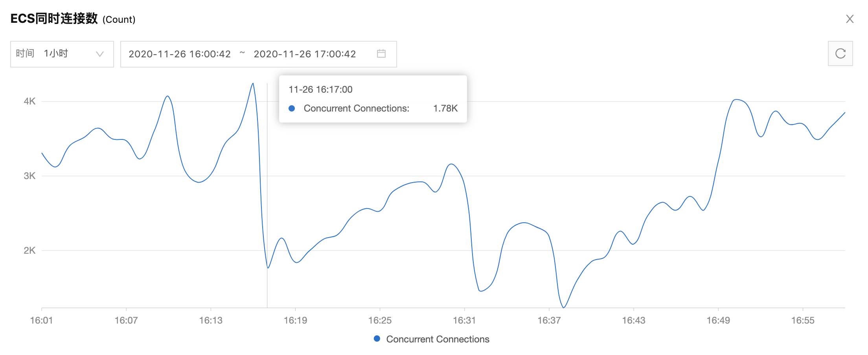Screen dimensions: 868x355
Task: Click the 16:37 x-axis label
Action: click(x=549, y=320)
